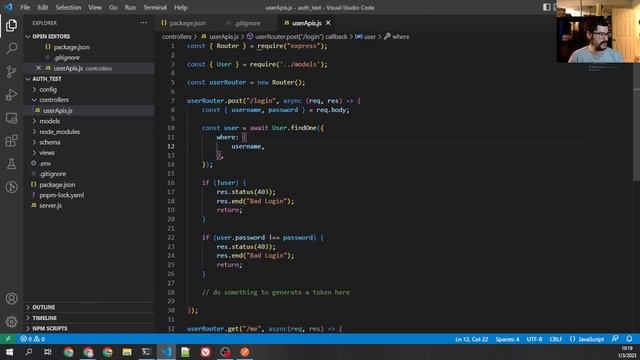Screen dimensions: 640x360
Task: Click the notifications bell in status bar
Action: [x=629, y=339]
